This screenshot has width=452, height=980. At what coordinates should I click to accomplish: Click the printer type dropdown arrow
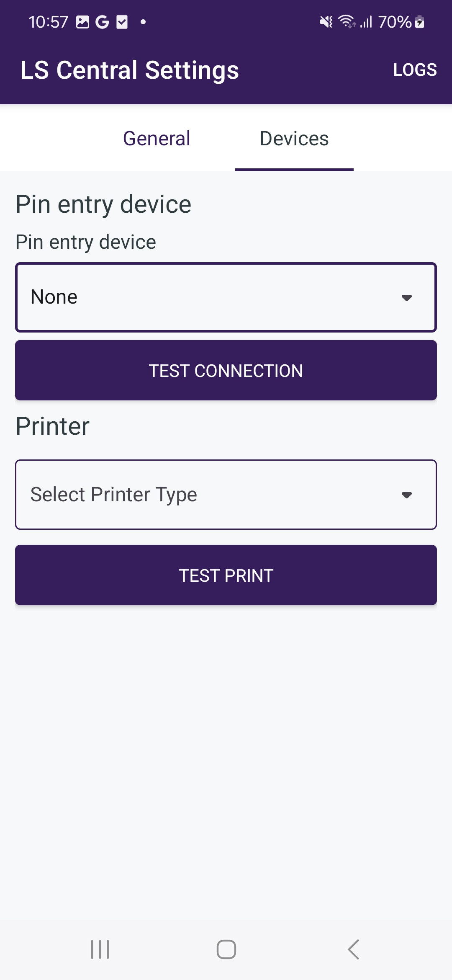(x=406, y=495)
